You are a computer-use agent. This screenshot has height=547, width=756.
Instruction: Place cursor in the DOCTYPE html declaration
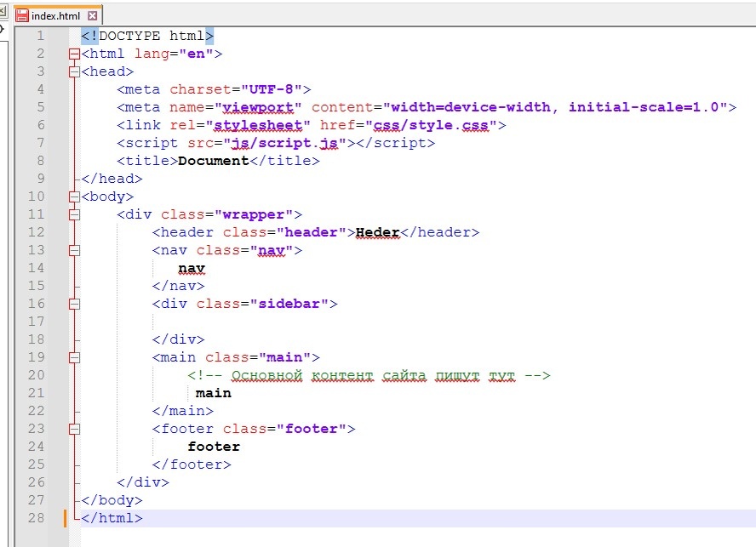[147, 36]
